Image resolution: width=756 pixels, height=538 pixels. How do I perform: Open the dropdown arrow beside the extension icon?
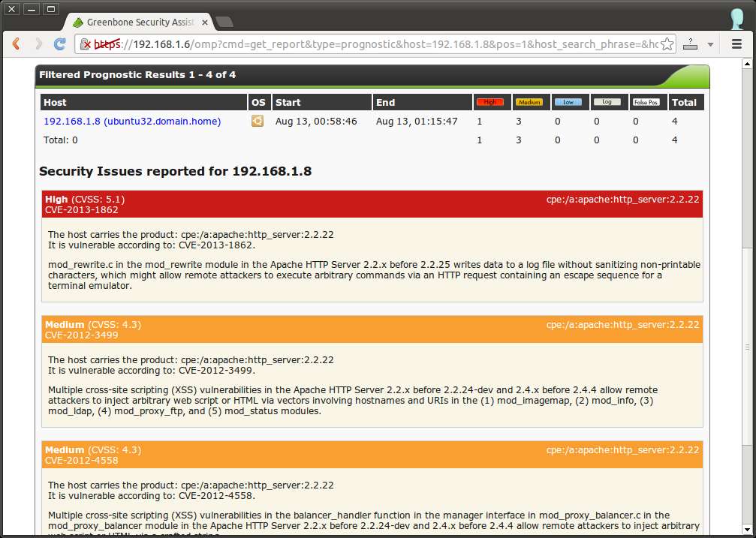(710, 44)
